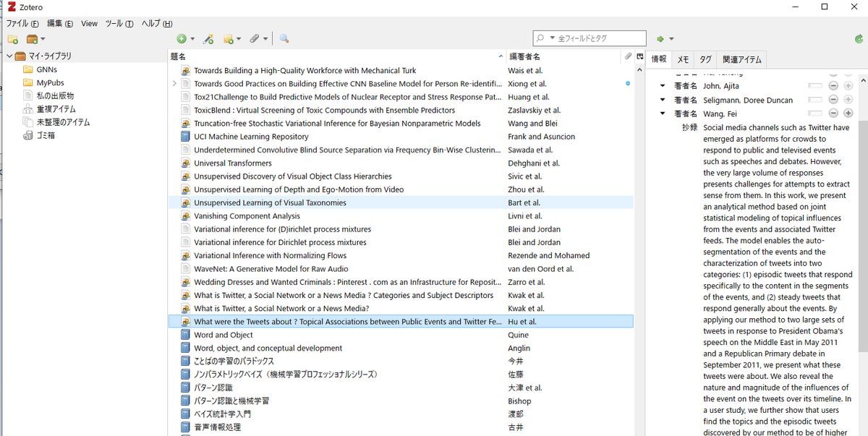868x436 pixels.
Task: Select the マイ・ライブラリ library
Action: coord(50,56)
